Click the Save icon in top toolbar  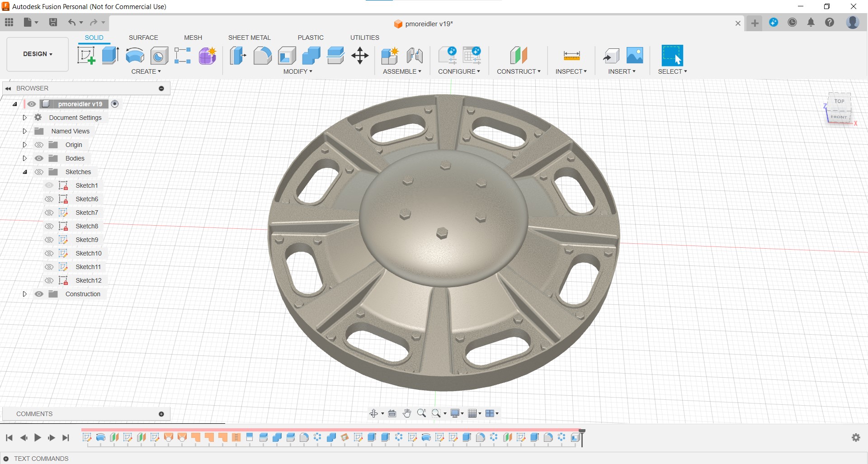coord(53,22)
